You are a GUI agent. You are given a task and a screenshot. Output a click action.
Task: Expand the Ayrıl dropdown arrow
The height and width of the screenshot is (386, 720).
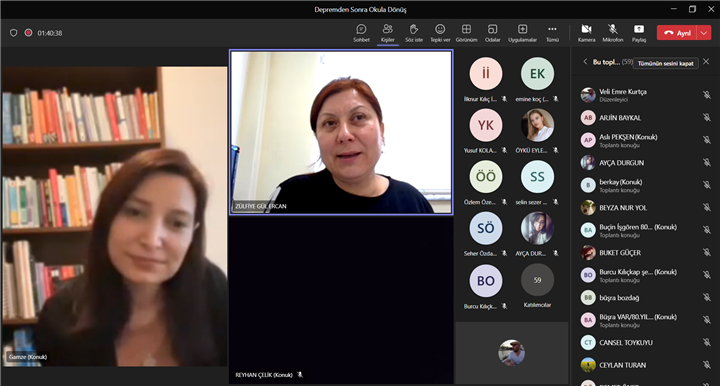704,33
